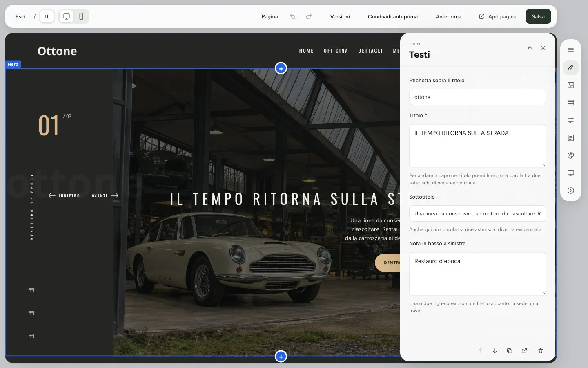Open the image settings tool

click(x=571, y=85)
